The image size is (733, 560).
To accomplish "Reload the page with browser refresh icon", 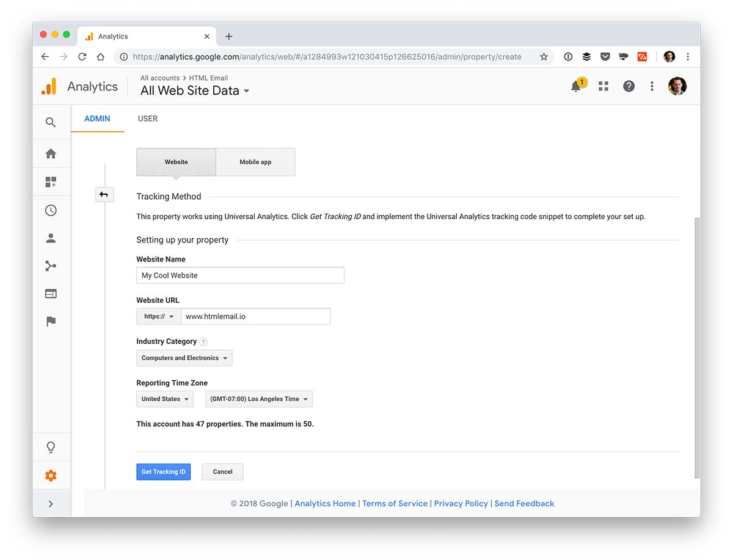I will click(x=82, y=57).
